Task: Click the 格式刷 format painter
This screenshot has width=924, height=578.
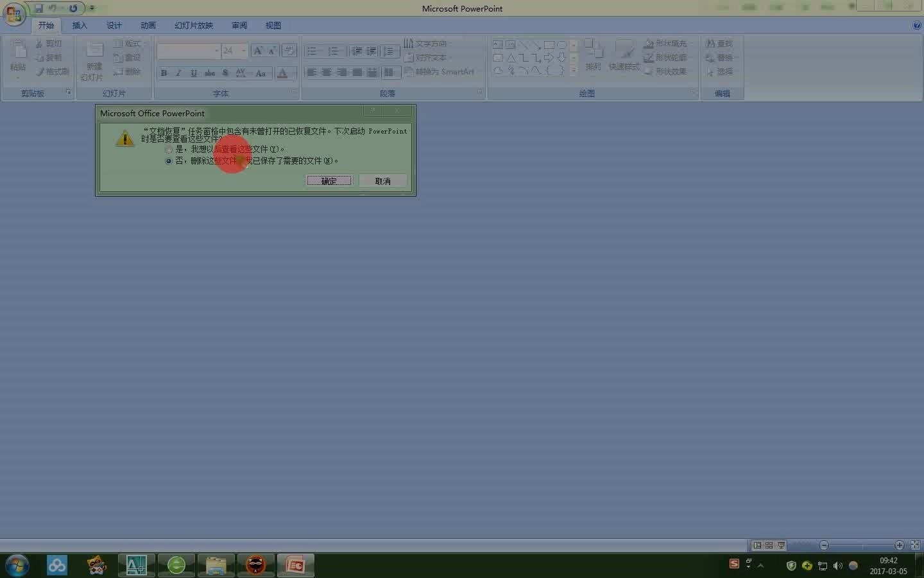Action: [x=53, y=72]
